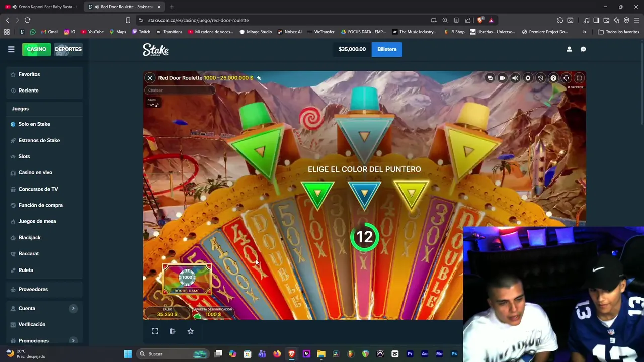Open Reciente in sidebar
Screen dimensions: 644x362
44,90
